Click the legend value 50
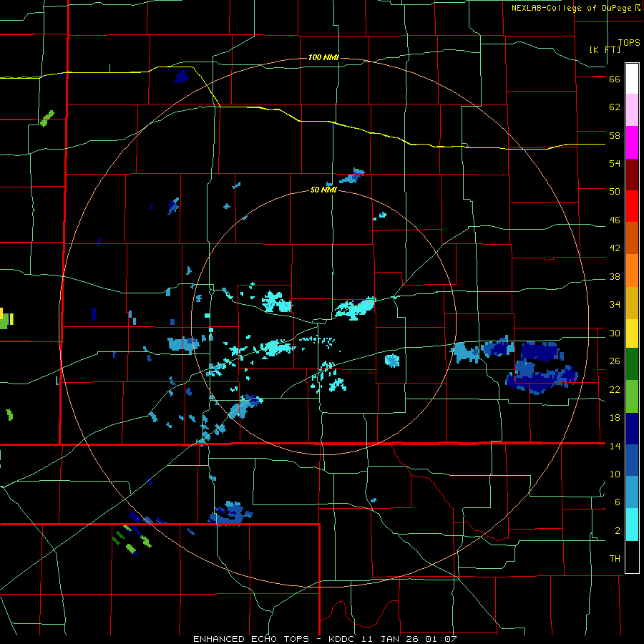This screenshot has width=644, height=644. click(615, 192)
